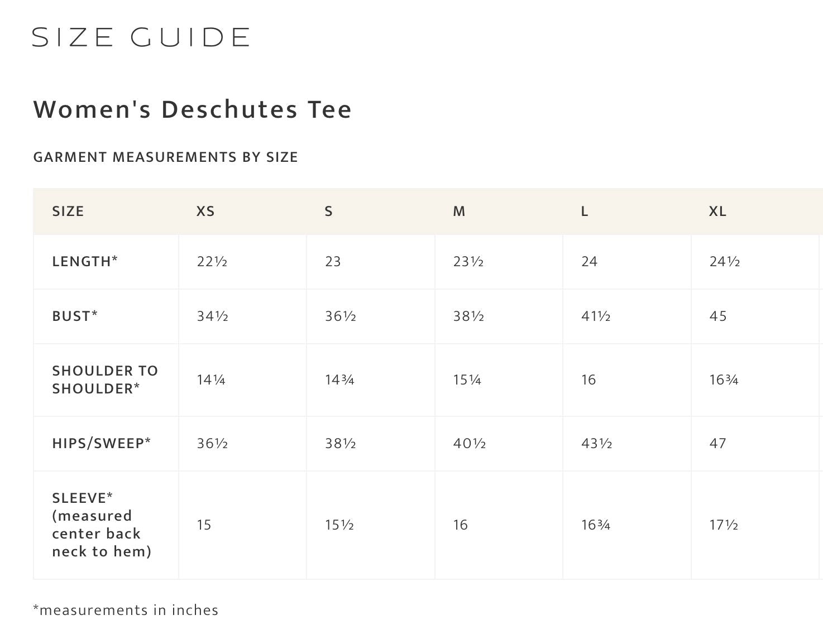The height and width of the screenshot is (644, 823).
Task: Click the XL bust value 45
Action: (x=718, y=316)
